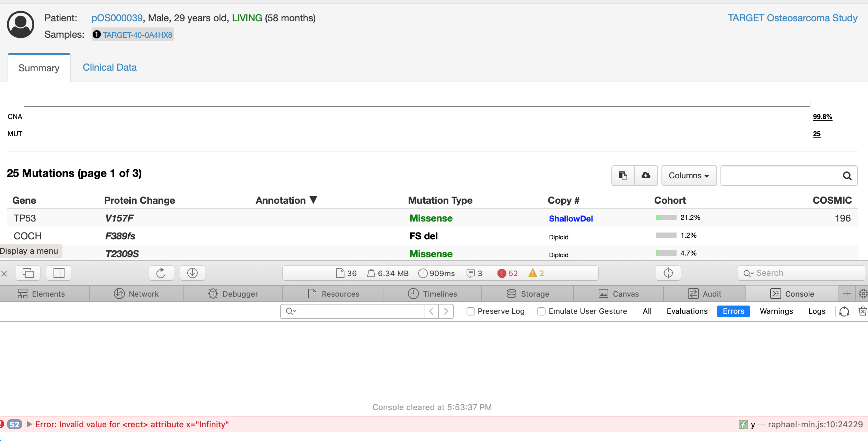Go to previous console search result

click(431, 311)
